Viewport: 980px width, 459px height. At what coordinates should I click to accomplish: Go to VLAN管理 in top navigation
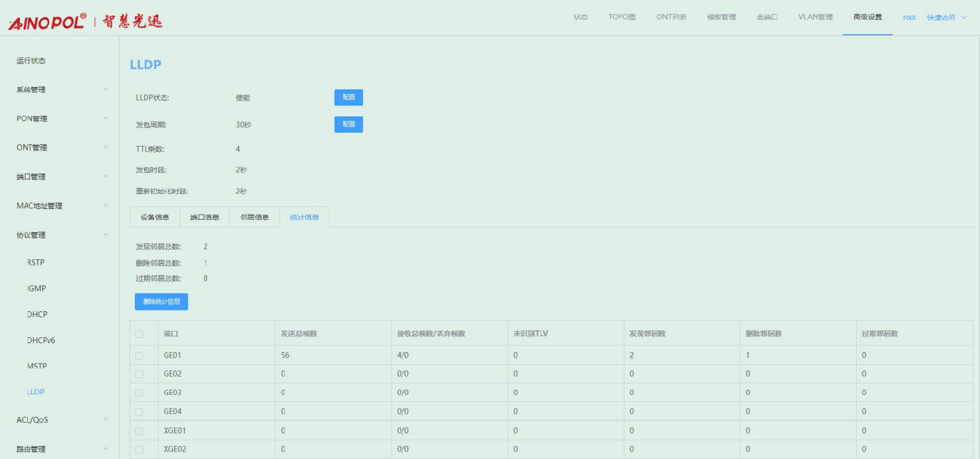(x=815, y=17)
